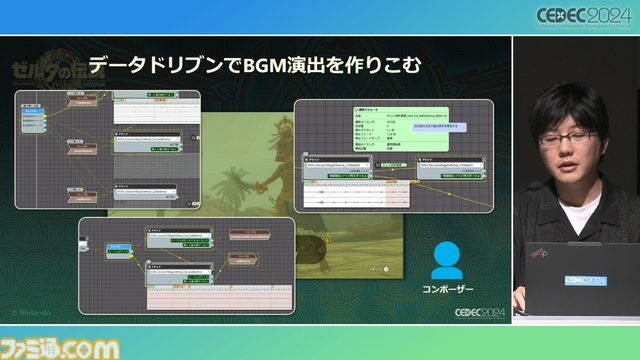Click the waveform track in the top-left graph

156,111
